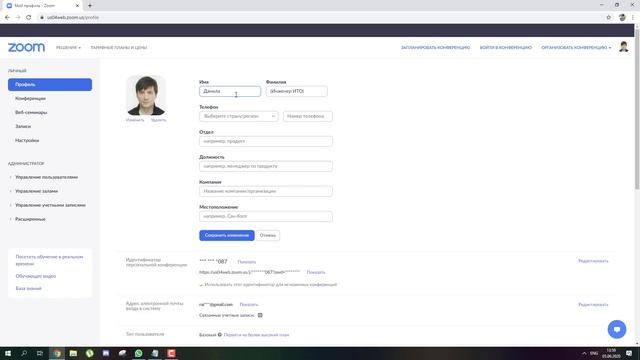Click the phone number input field
Viewport: 640px width, 360px height.
pos(308,116)
